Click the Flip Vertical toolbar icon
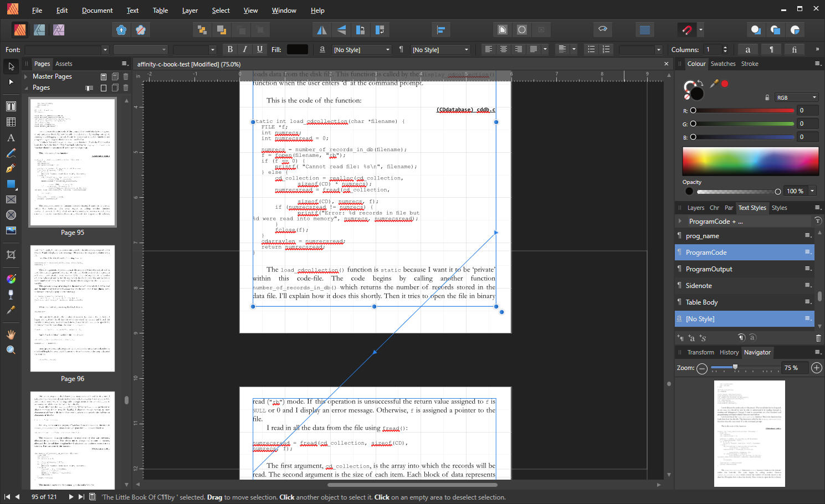The height and width of the screenshot is (504, 825). click(341, 30)
